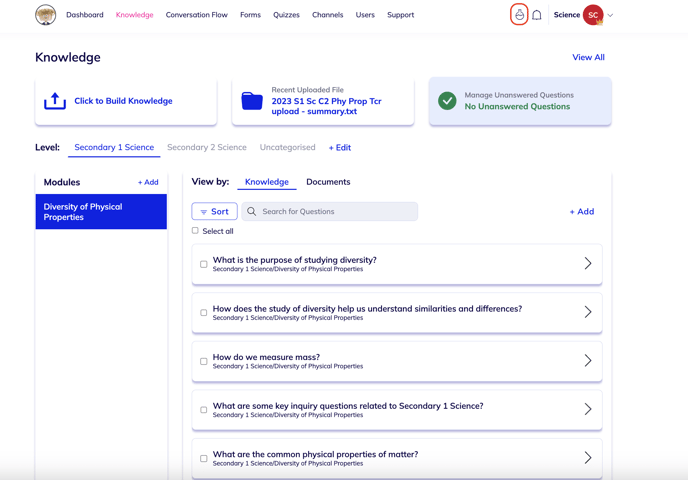688x480 pixels.
Task: Expand the 'key inquiry questions' chevron
Action: (588, 409)
